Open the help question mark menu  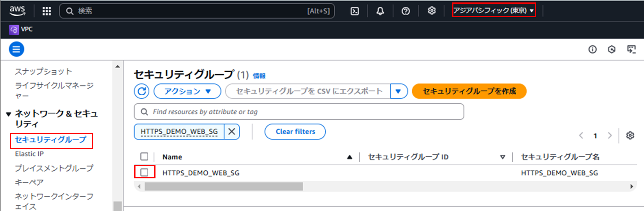[406, 11]
